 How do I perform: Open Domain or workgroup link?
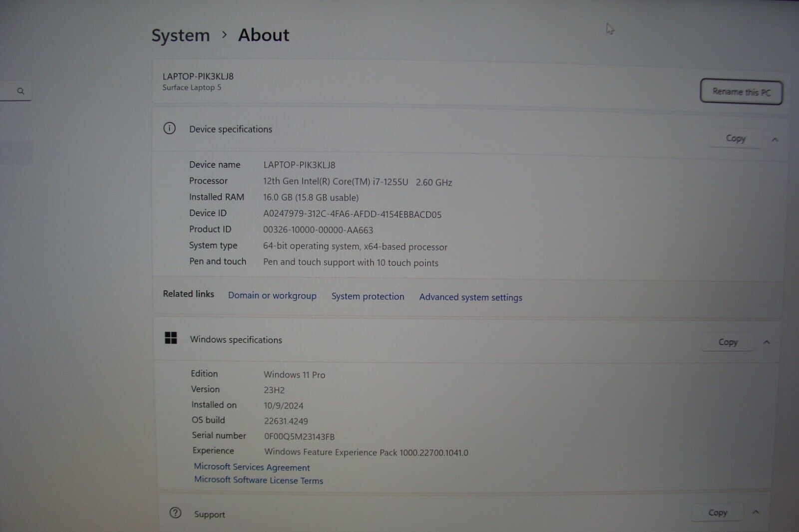tap(272, 295)
